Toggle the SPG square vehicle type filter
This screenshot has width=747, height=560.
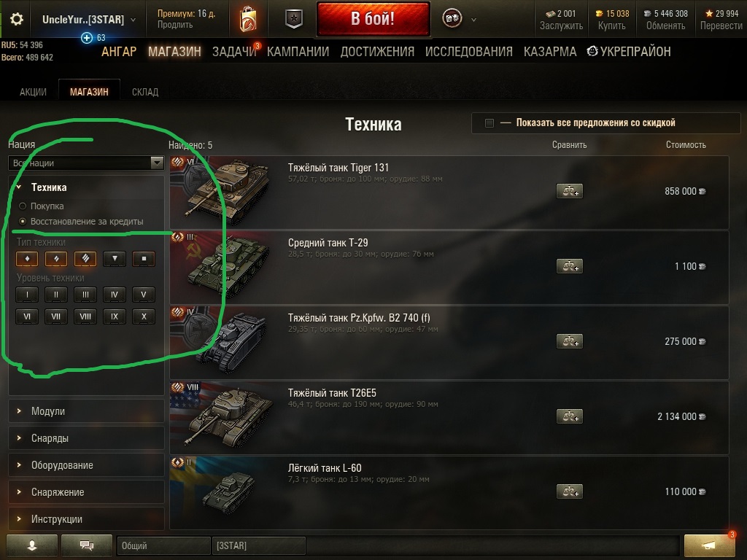[x=144, y=259]
